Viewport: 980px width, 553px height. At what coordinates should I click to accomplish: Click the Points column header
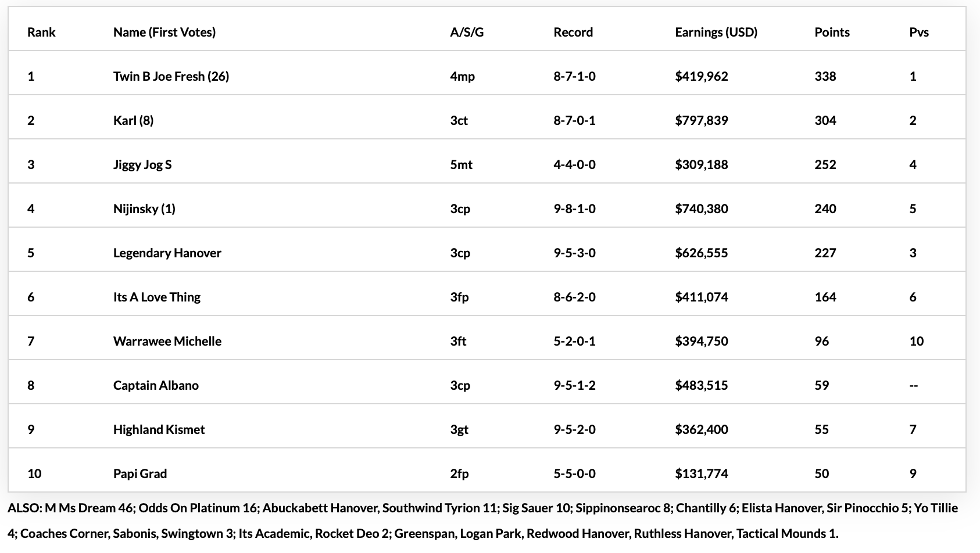click(832, 32)
